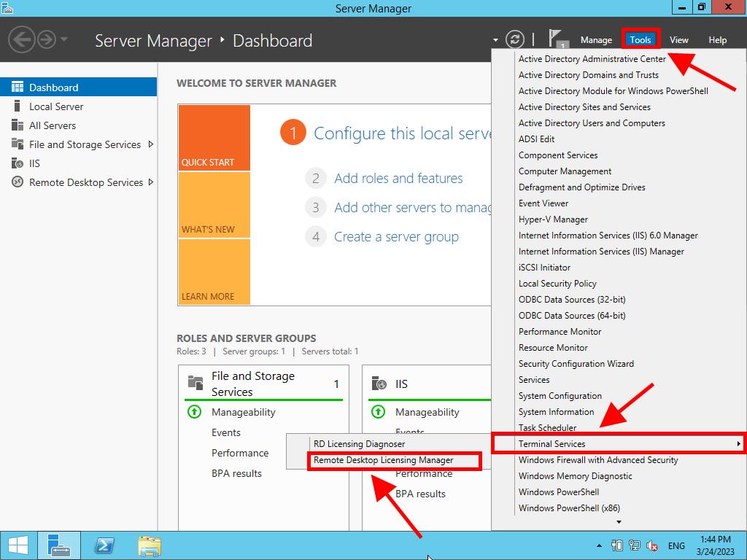This screenshot has width=747, height=560.
Task: Click the IIS tile icon
Action: 379,384
